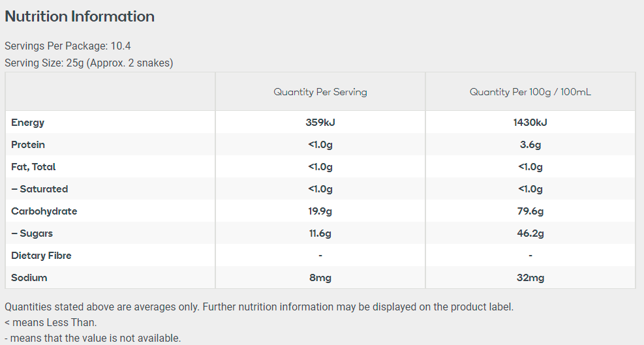Click the 3.6g protein per 100g value
Screen dimensions: 644x345
530,145
